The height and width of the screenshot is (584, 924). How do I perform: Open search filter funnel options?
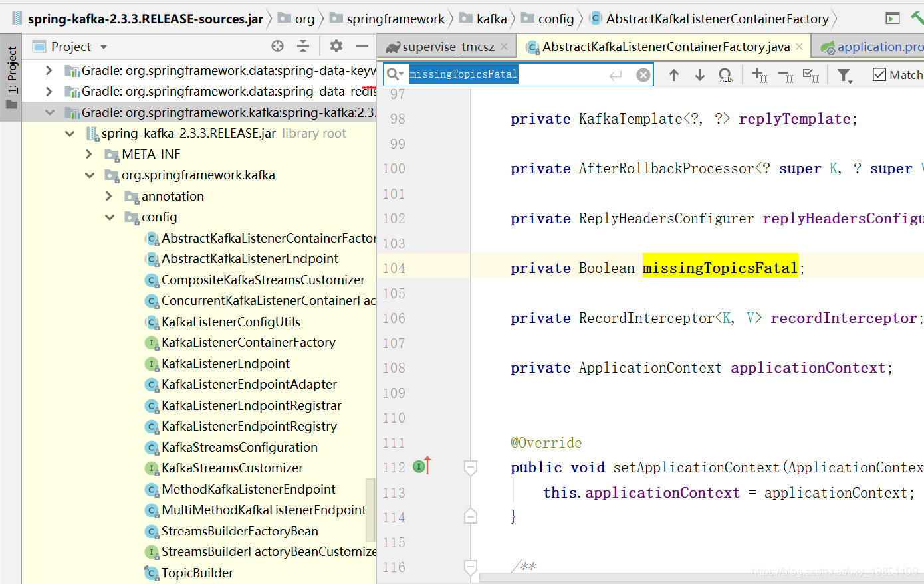tap(844, 75)
